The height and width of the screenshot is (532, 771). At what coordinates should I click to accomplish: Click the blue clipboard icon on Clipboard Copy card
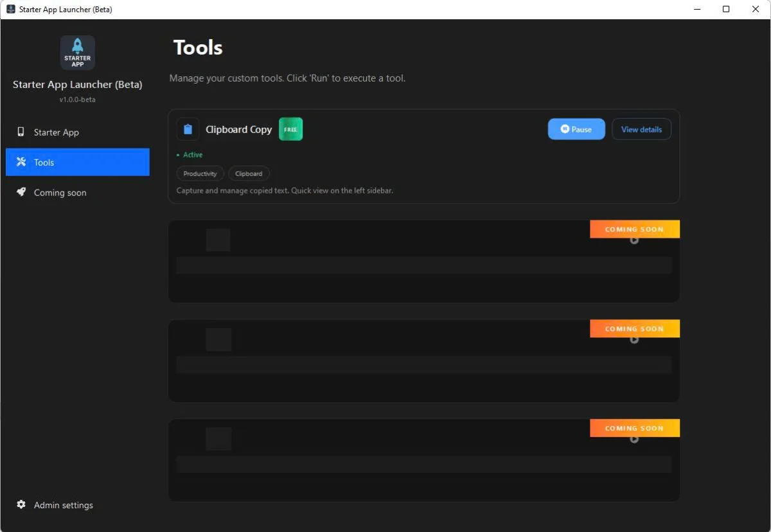pos(188,129)
